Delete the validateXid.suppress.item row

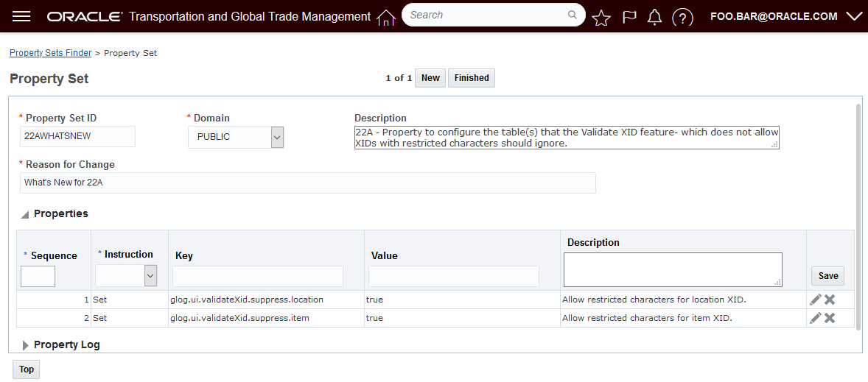(x=830, y=318)
